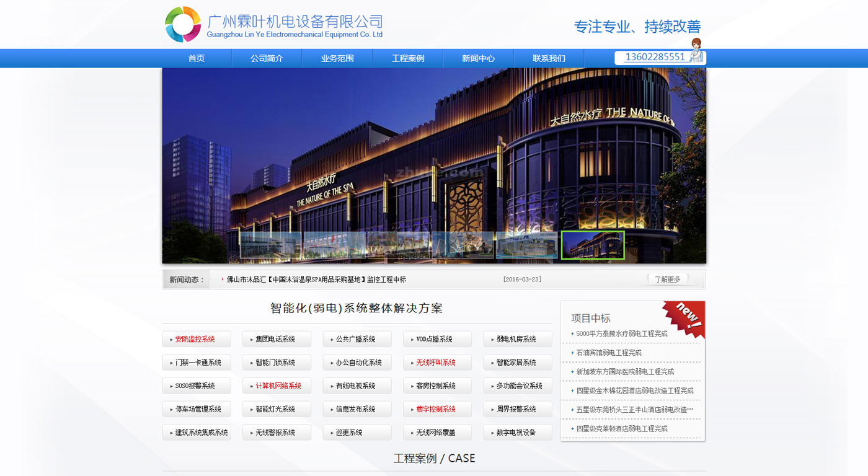Select the first slideshow thumbnail
The height and width of the screenshot is (476, 868).
(270, 245)
